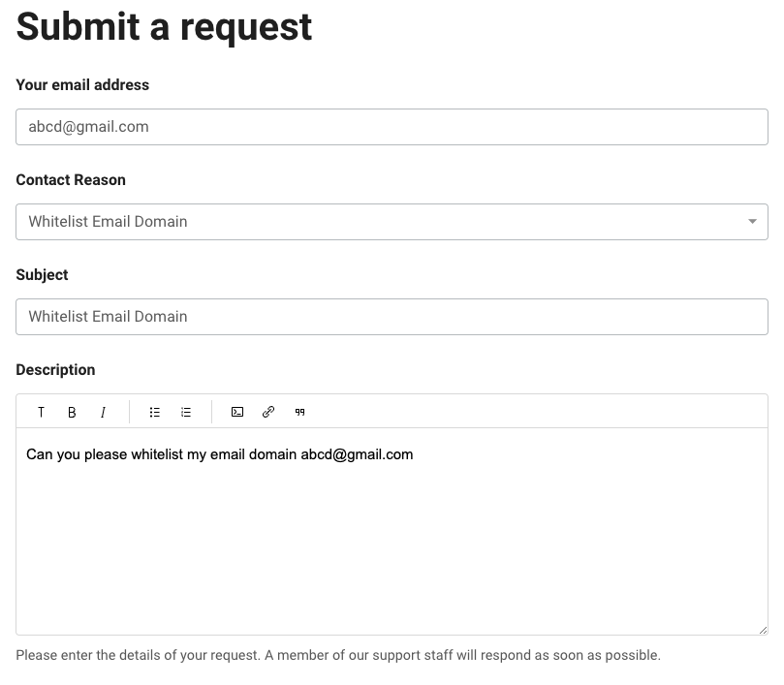Click the support staff helper text
This screenshot has width=784, height=685.
(x=338, y=655)
